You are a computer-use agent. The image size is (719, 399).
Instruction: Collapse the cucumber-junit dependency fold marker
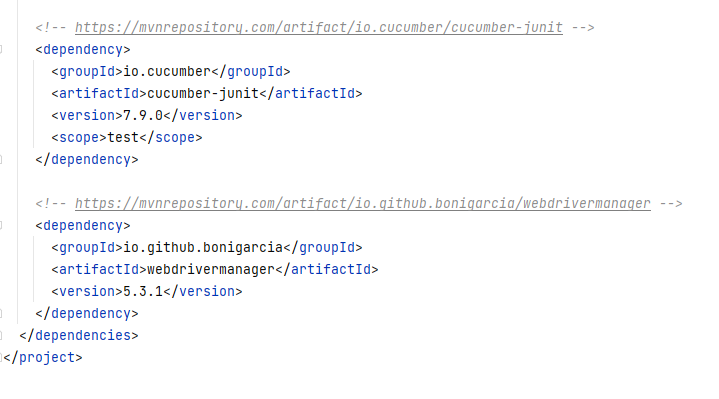pyautogui.click(x=1, y=49)
